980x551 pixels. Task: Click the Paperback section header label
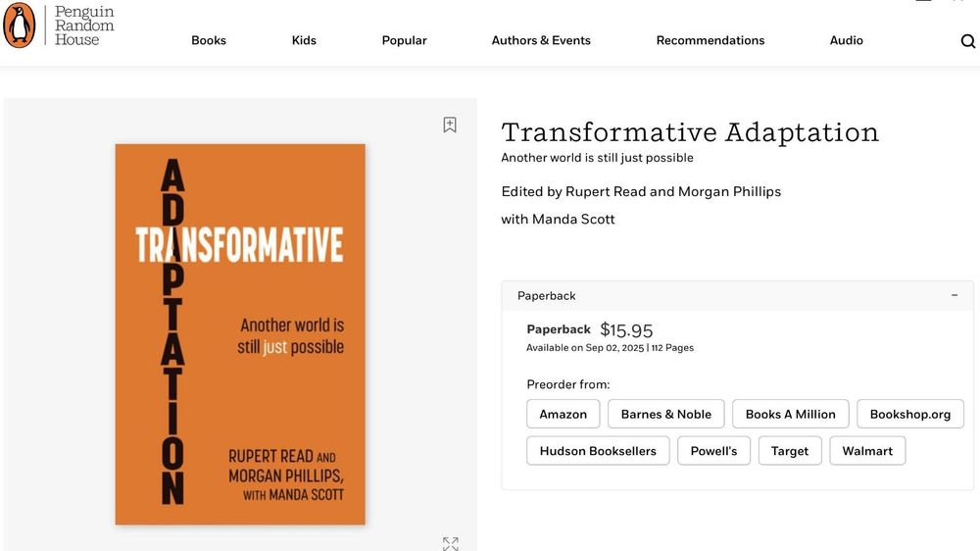[x=546, y=296]
